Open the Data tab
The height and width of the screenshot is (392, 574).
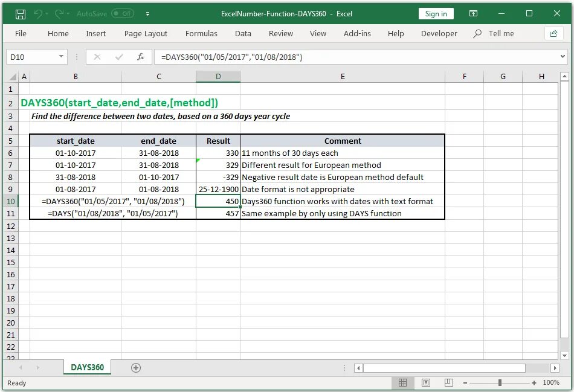pos(243,34)
